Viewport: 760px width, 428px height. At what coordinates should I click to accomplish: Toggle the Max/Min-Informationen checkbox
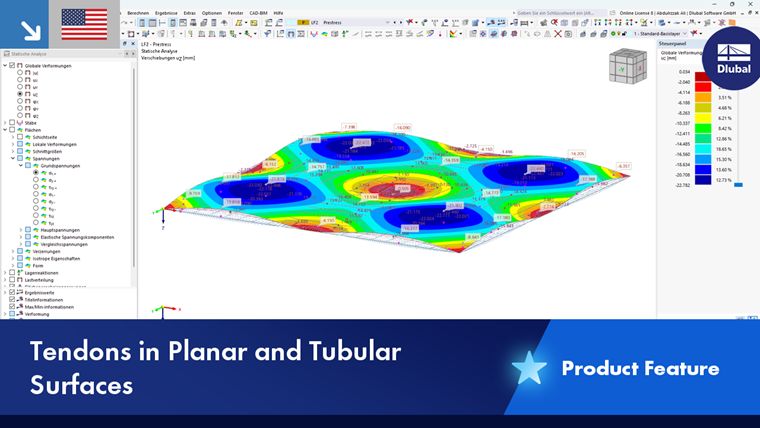coord(12,307)
